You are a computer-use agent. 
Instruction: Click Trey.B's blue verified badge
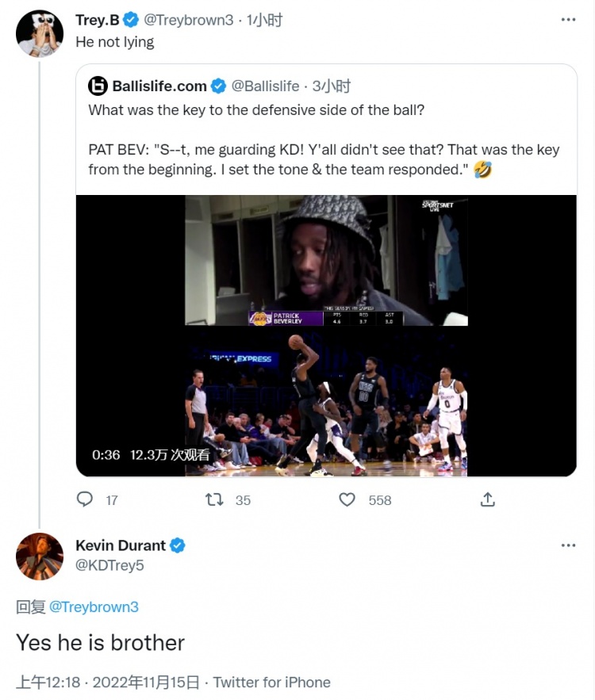click(x=131, y=20)
